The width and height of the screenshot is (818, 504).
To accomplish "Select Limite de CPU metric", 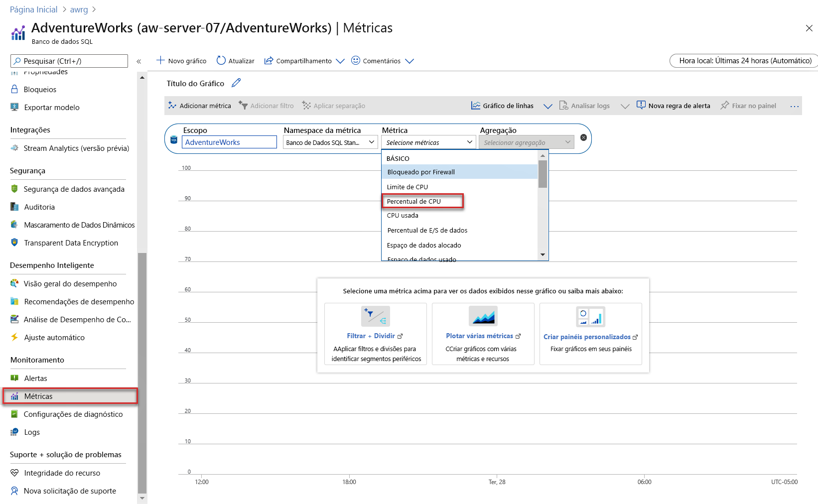I will (460, 187).
